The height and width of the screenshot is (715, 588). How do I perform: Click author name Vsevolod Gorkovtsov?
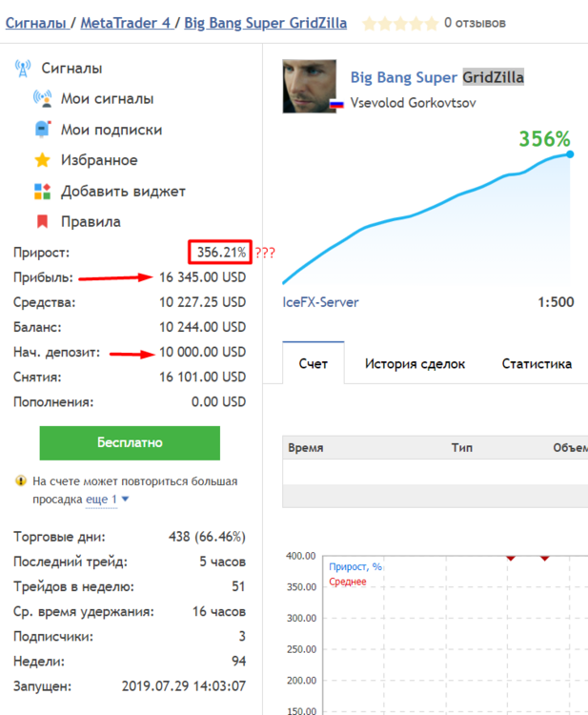(x=413, y=103)
